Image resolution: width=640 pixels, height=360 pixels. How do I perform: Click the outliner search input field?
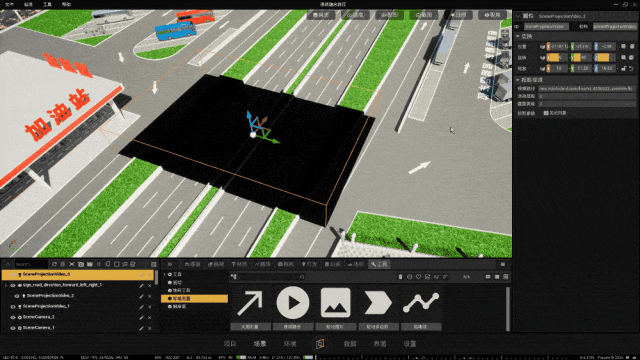(x=31, y=264)
